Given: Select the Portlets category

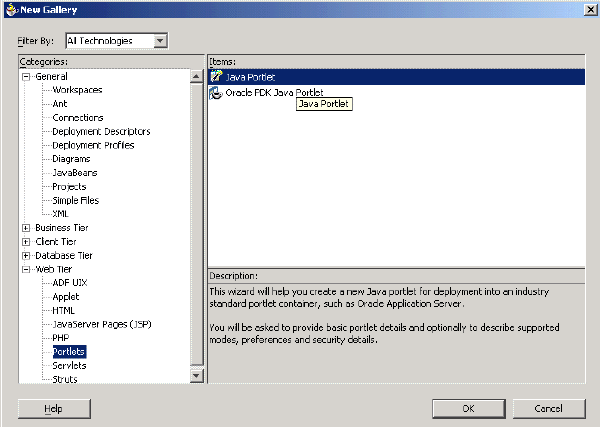Looking at the screenshot, I should click(x=69, y=352).
